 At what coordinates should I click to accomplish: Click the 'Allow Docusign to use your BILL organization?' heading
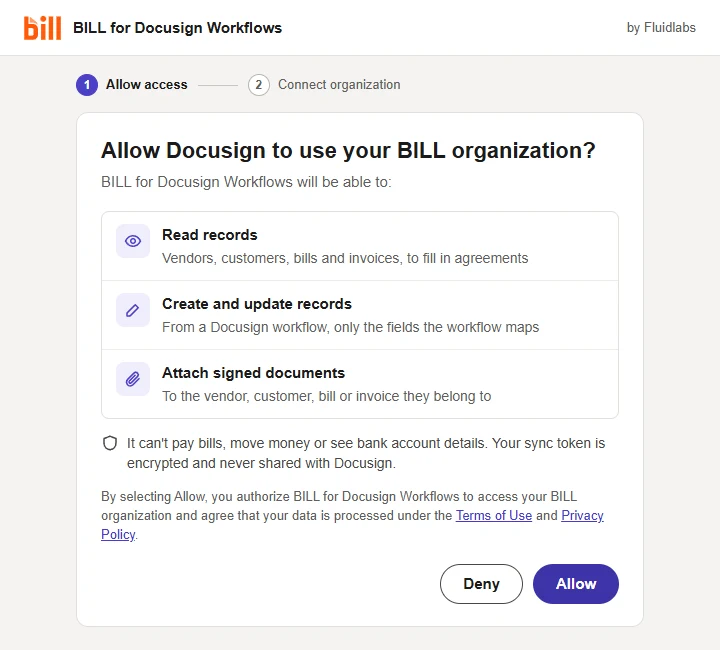(x=348, y=151)
